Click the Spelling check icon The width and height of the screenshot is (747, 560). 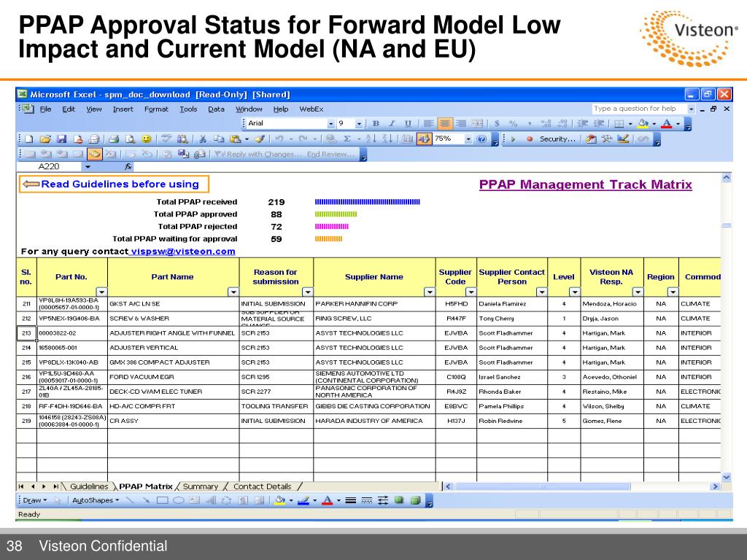166,139
